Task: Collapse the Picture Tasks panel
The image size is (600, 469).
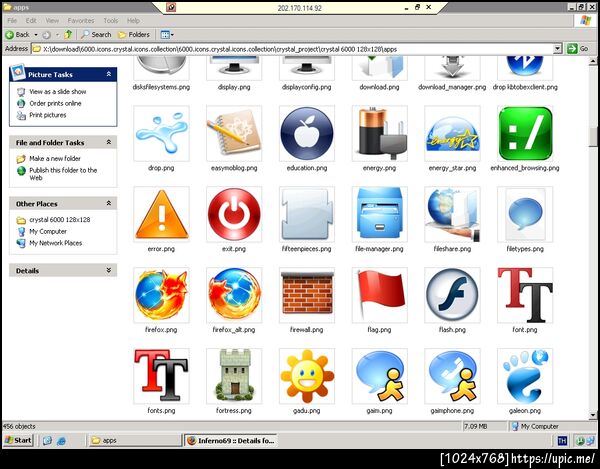Action: pyautogui.click(x=109, y=74)
